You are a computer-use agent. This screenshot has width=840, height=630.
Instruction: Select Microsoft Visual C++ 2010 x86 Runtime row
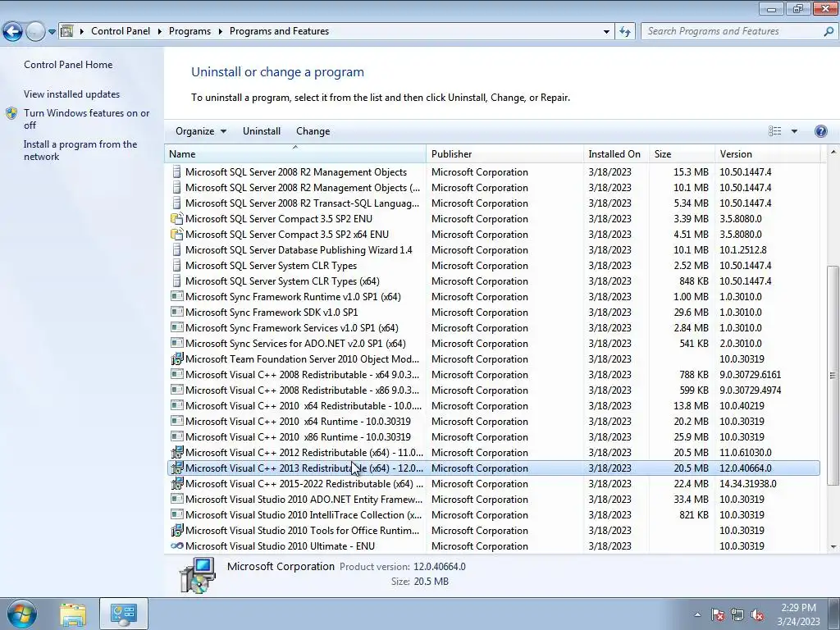click(493, 436)
